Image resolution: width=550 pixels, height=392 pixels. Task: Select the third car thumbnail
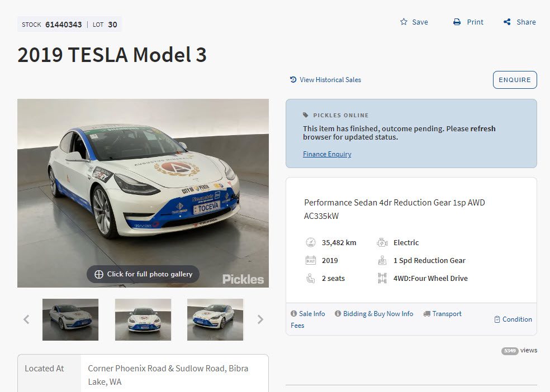coord(215,319)
